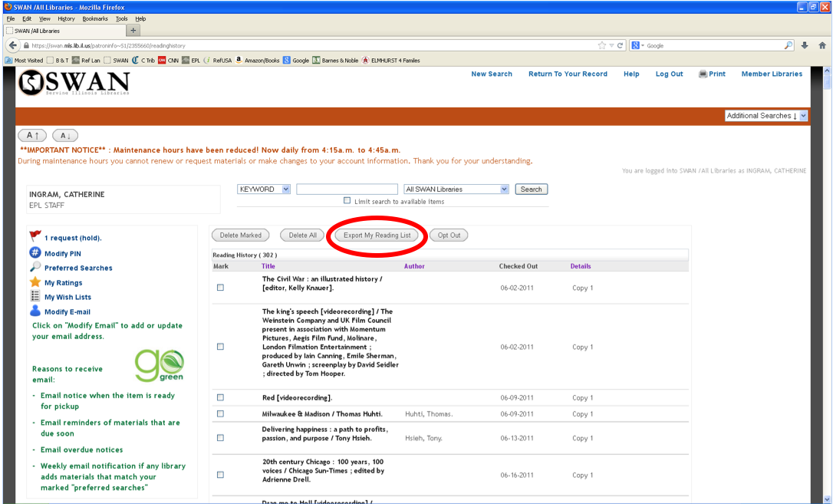Select the SWAN /All Libraries browser tab
Screen dimensions: 833x504
click(x=64, y=31)
